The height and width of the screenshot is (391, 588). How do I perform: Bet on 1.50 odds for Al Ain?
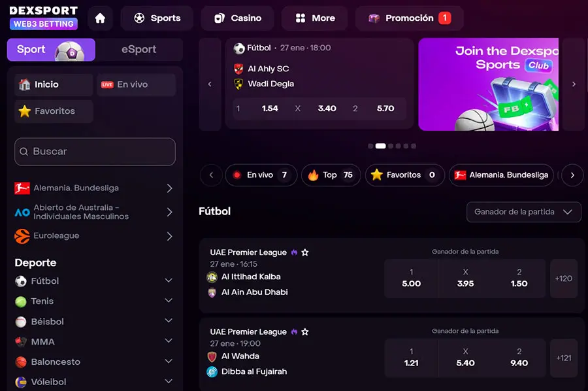(519, 279)
